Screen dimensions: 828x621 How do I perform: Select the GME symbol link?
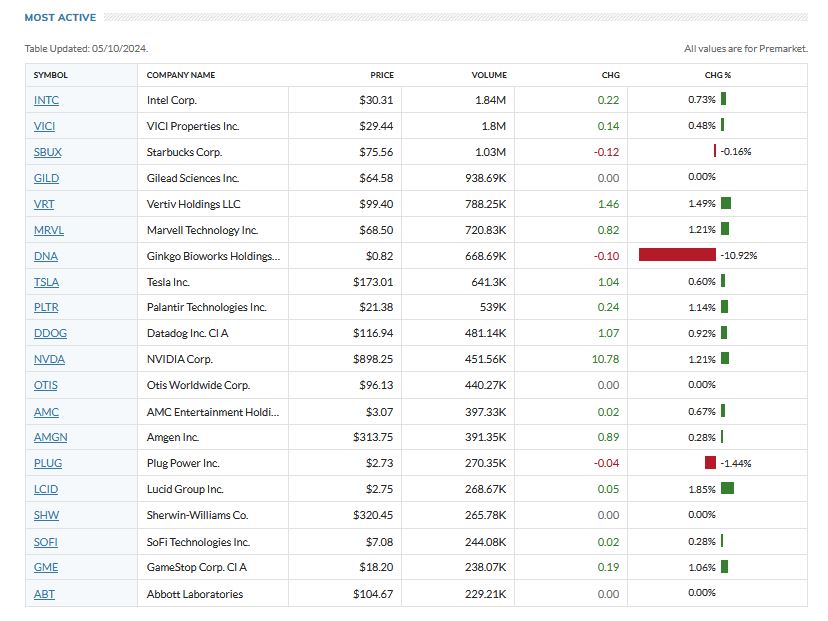[x=46, y=567]
